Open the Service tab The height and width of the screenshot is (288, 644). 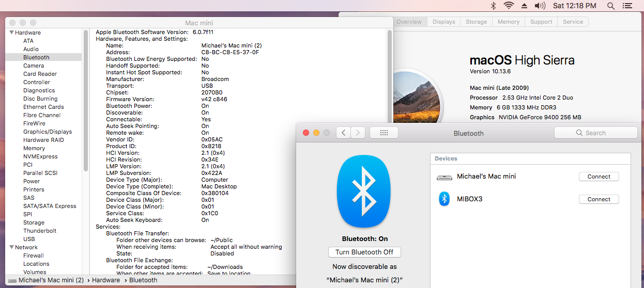tap(573, 22)
